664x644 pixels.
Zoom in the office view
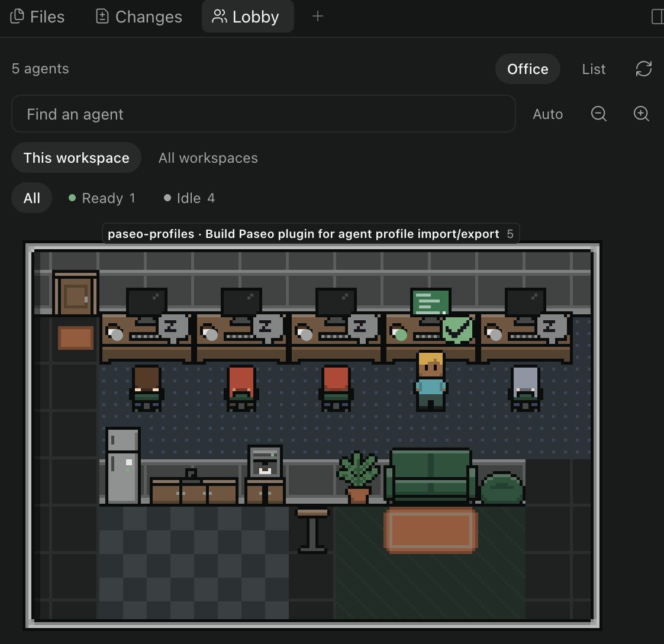[x=641, y=114]
